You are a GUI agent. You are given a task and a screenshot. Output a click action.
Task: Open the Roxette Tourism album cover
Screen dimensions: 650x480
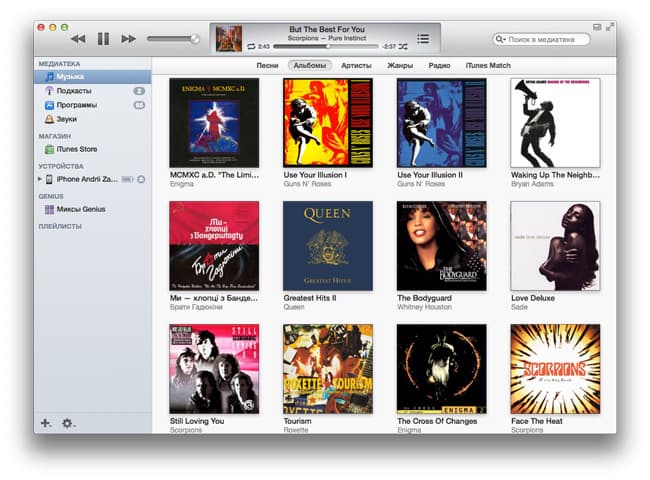327,369
